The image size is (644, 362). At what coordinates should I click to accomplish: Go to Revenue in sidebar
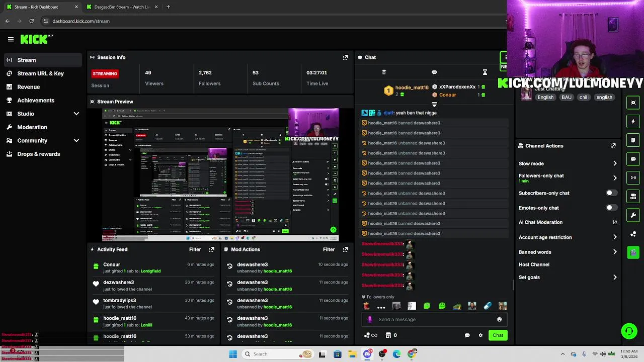click(x=42, y=87)
